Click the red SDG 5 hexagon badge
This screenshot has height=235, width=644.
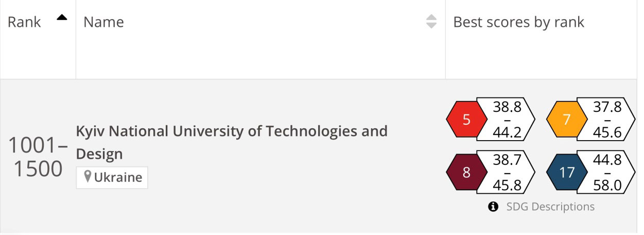(x=466, y=120)
